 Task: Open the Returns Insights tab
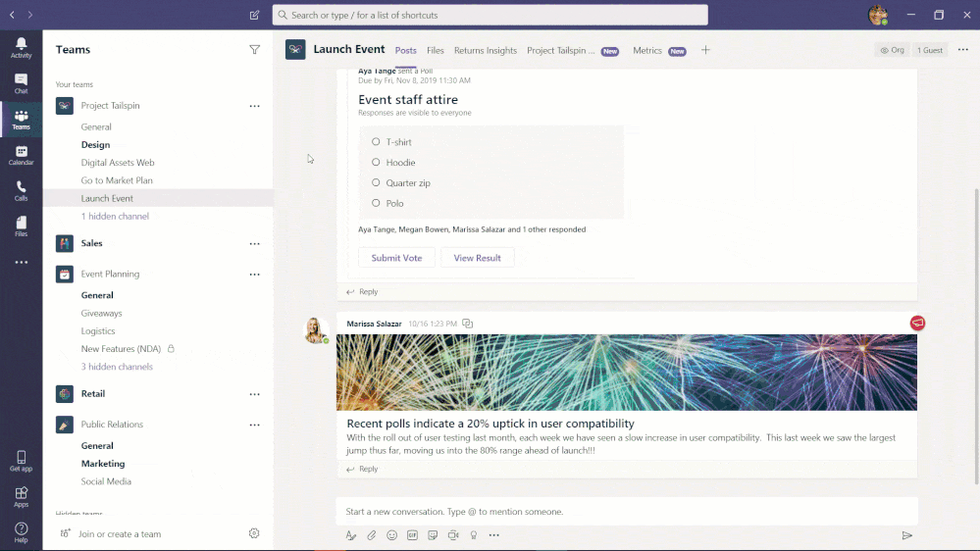click(x=486, y=51)
